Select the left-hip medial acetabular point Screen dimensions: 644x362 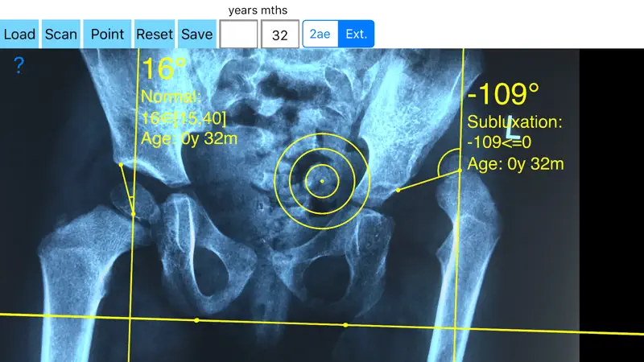point(398,190)
